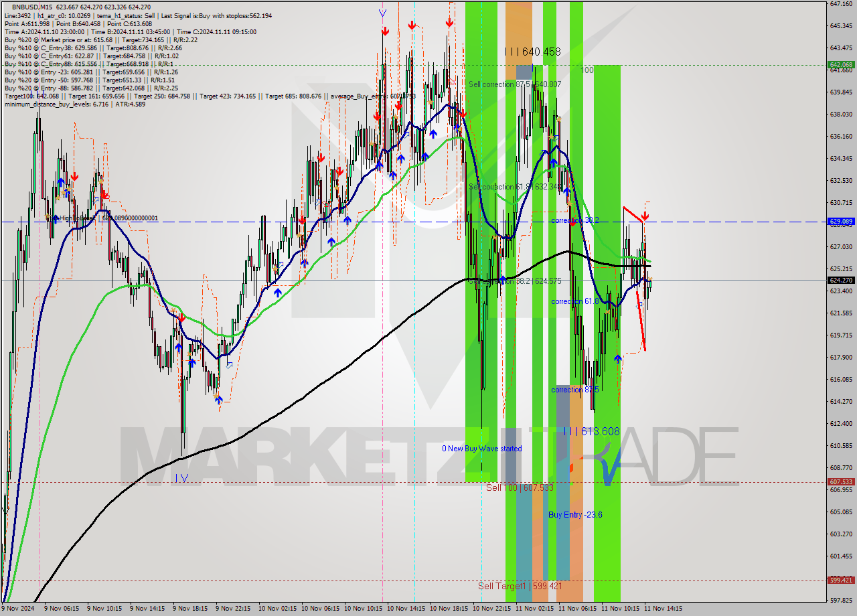
Task: Click the blue 'correction 38.2' label
Action: point(574,220)
